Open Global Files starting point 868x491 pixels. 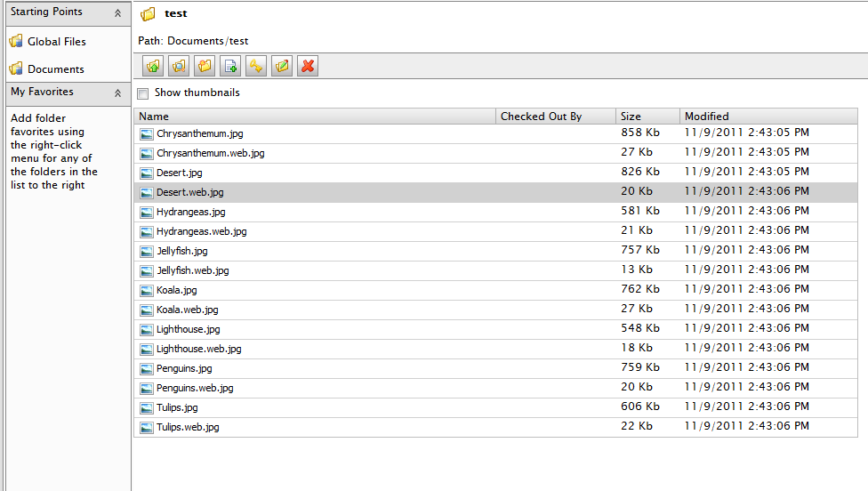click(x=56, y=42)
